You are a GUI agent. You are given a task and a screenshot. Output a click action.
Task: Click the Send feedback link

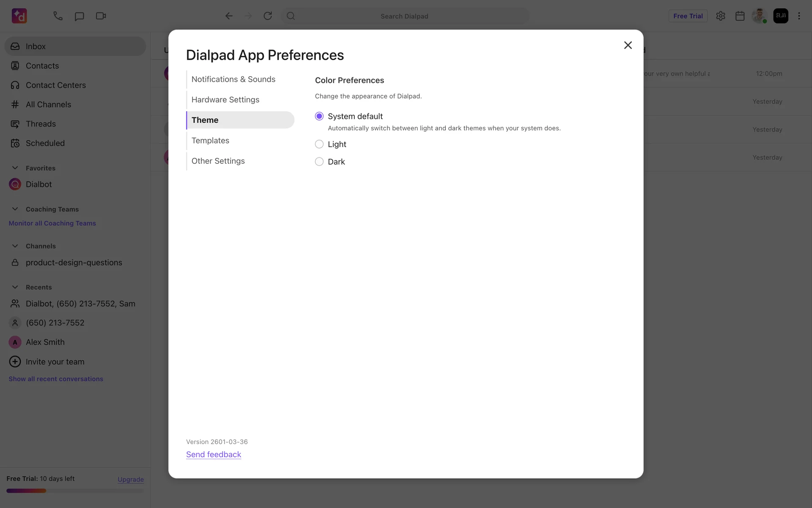[214, 455]
